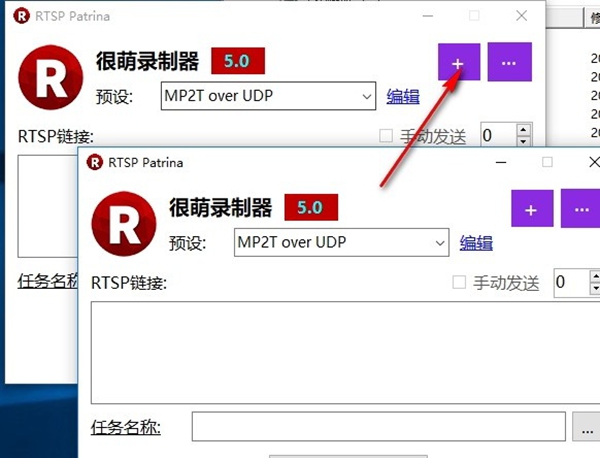Click the number field showing 0 in back window

coord(498,135)
